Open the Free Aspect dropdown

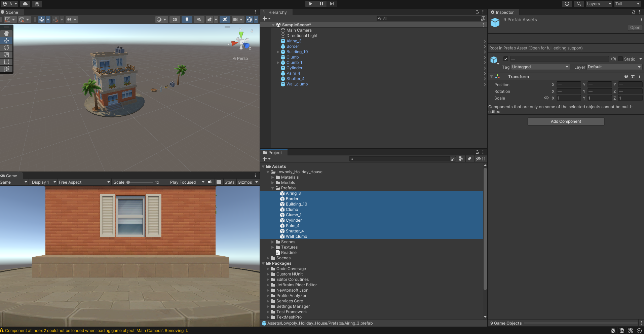84,182
